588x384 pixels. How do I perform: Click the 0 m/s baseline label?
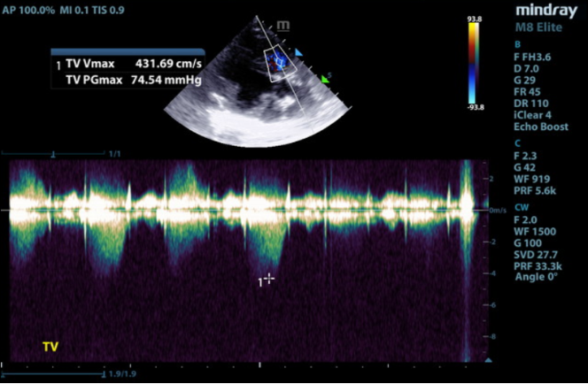pyautogui.click(x=497, y=209)
